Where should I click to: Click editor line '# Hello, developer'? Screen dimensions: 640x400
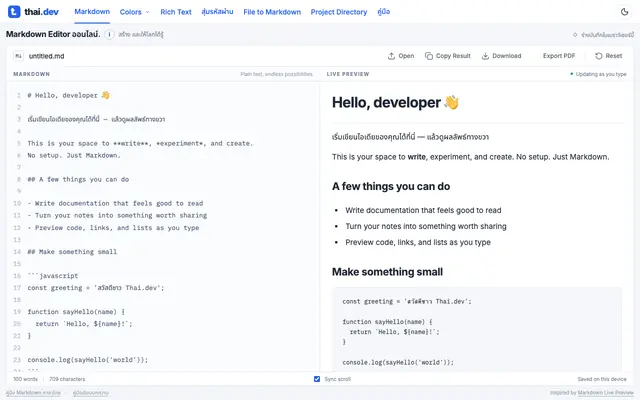click(x=69, y=95)
